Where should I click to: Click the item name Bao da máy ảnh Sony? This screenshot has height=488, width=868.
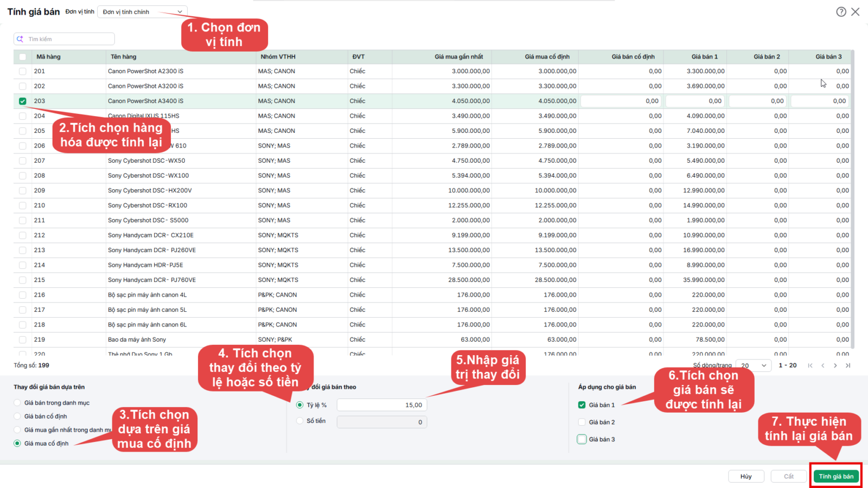coord(137,339)
